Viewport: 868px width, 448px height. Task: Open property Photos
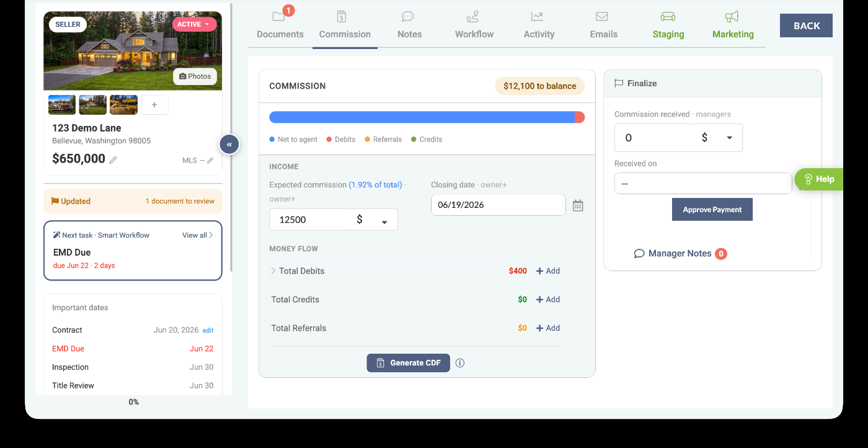point(195,76)
